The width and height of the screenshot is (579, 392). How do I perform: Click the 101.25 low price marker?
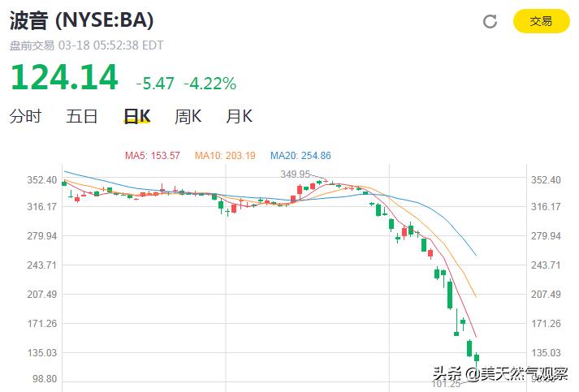[446, 384]
